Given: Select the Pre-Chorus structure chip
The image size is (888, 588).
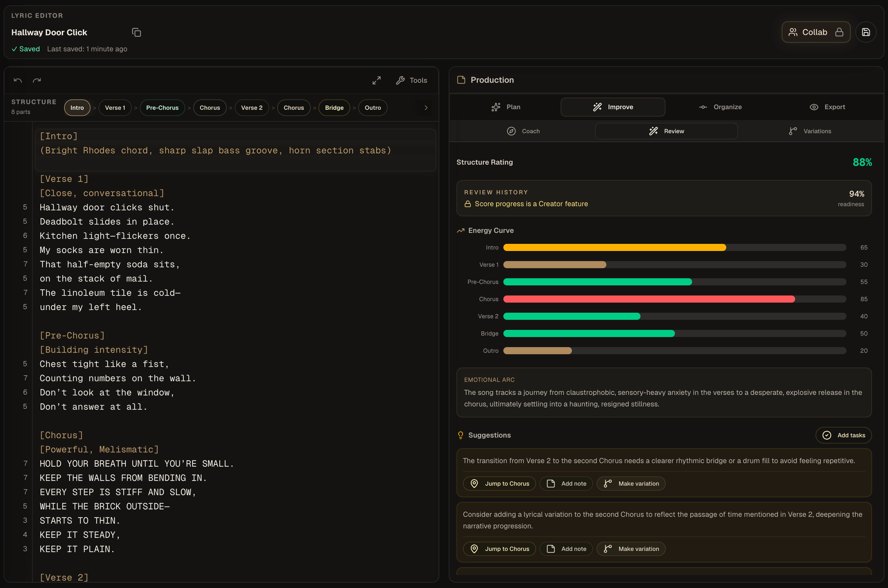Looking at the screenshot, I should (x=162, y=108).
